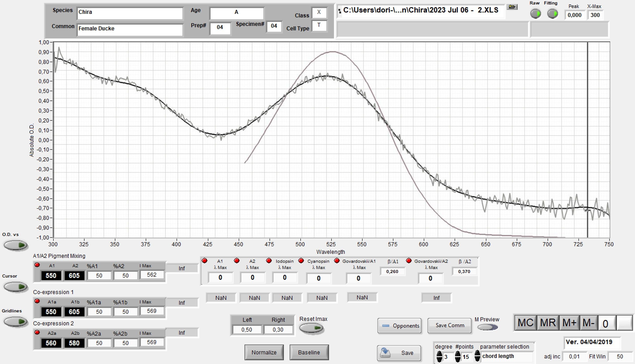Click the Fit Win field showing 50
Viewport: 635px width, 364px height.
(620, 356)
